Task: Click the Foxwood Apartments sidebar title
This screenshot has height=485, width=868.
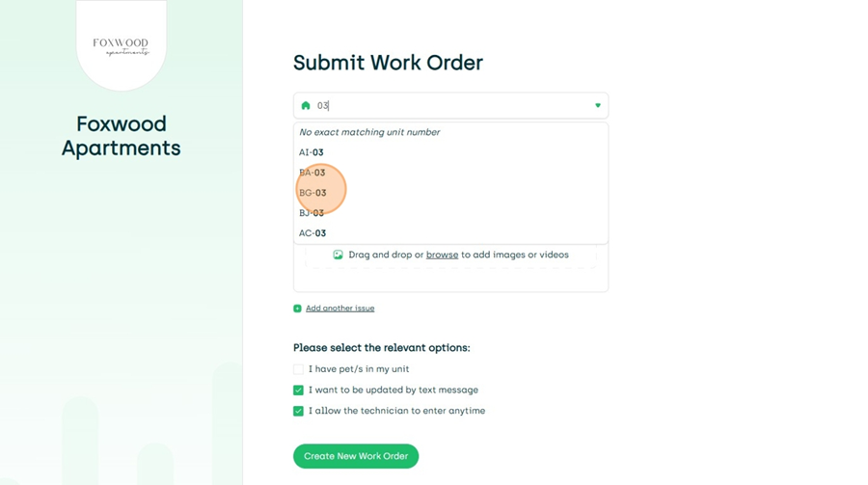Action: point(122,136)
